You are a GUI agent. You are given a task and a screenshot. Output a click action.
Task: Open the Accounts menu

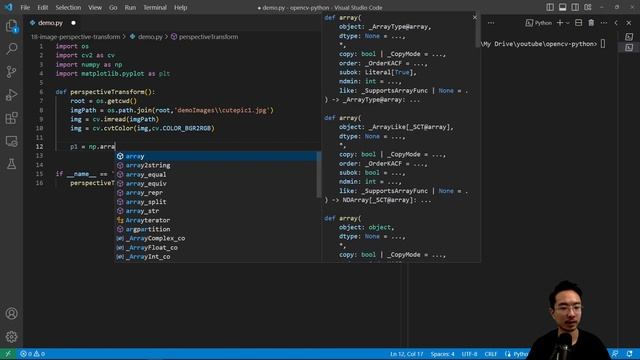click(x=11, y=313)
